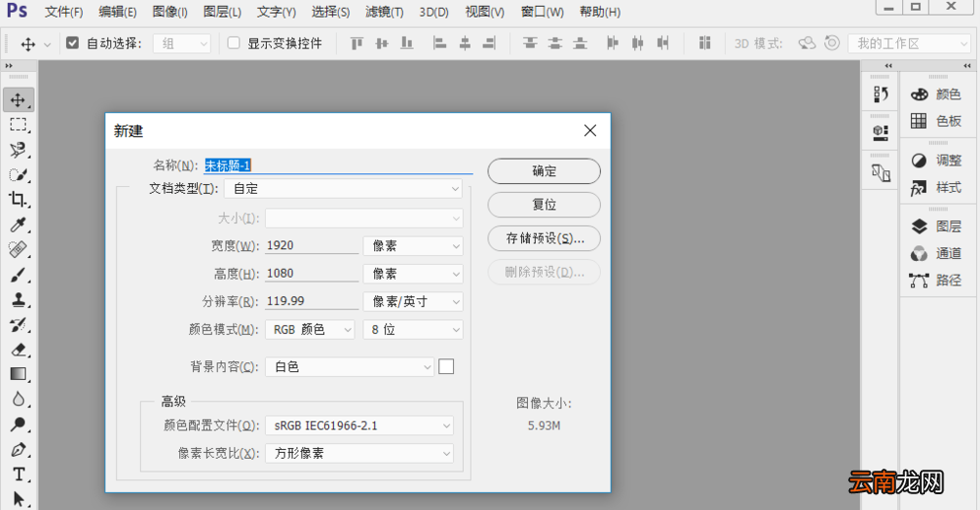
Task: Open the 背景内容 白色 dropdown
Action: pos(350,367)
